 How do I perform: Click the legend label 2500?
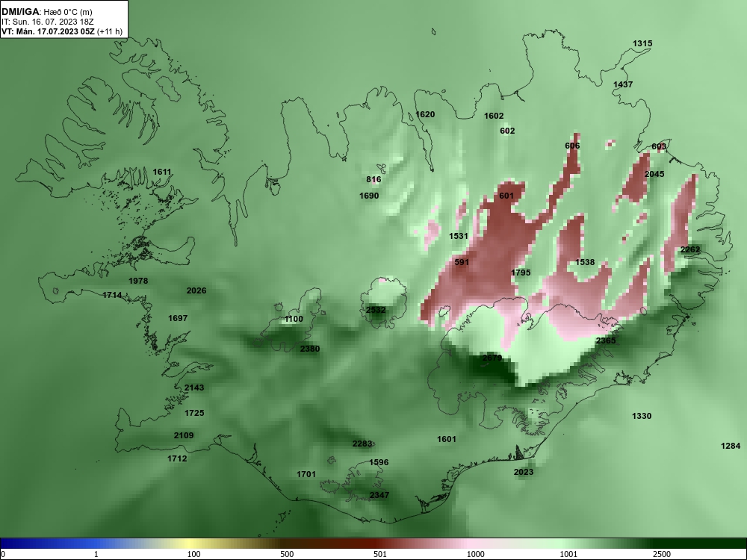[662, 554]
